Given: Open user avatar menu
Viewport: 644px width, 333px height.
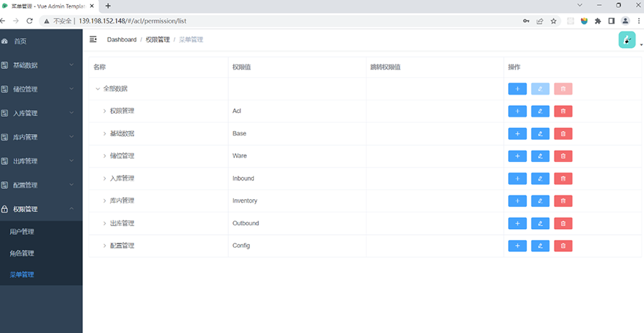Looking at the screenshot, I should tap(627, 40).
